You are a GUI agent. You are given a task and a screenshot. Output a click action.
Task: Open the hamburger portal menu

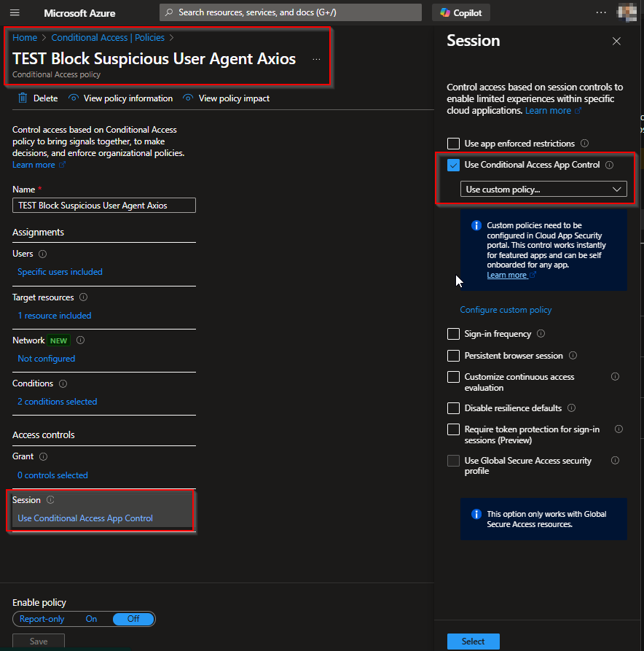tap(15, 13)
